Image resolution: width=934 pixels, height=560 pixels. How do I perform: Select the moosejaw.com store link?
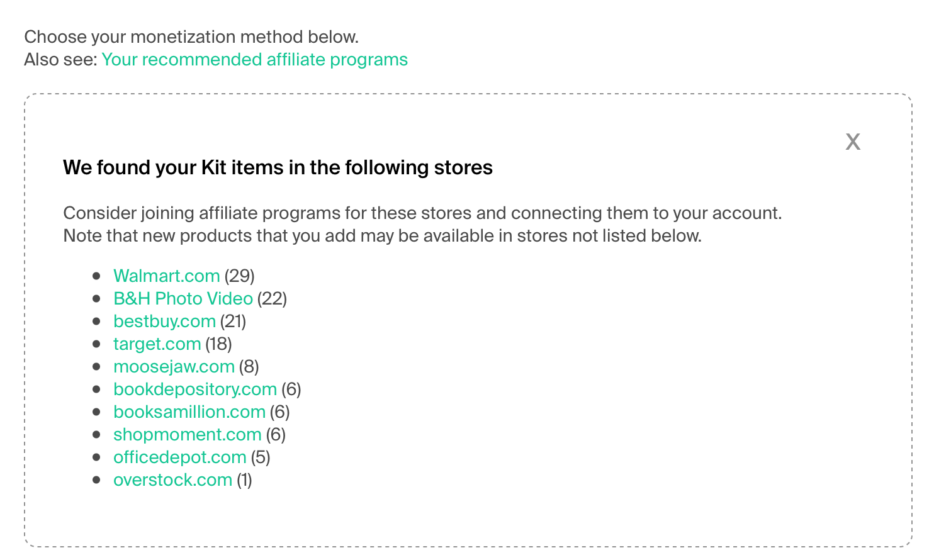click(x=174, y=366)
